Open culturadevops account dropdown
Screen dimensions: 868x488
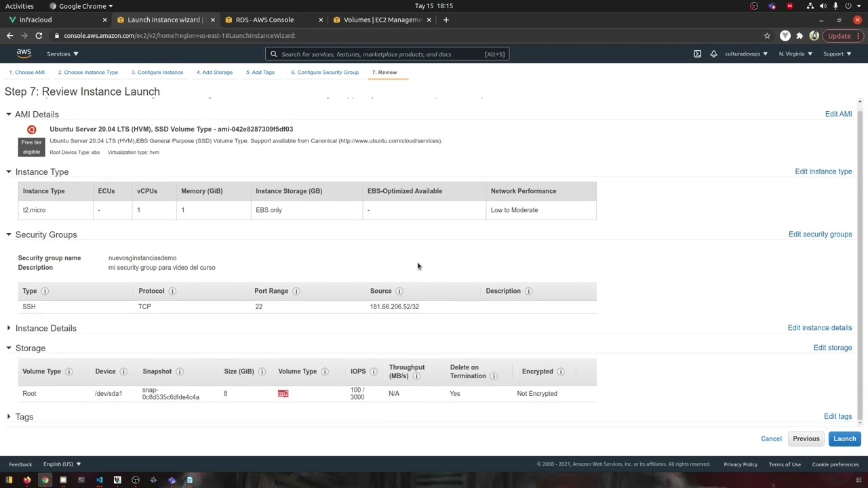(x=746, y=54)
